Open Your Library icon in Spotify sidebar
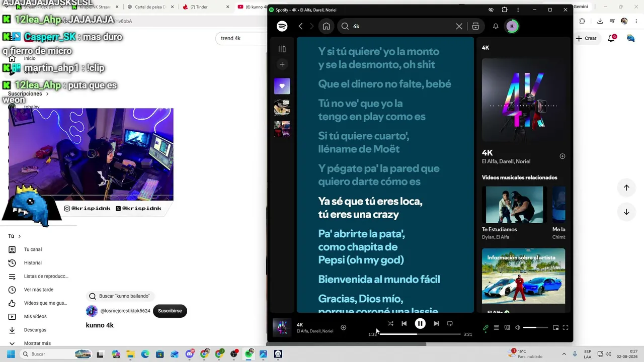Viewport: 644px width, 362px height. pyautogui.click(x=282, y=49)
